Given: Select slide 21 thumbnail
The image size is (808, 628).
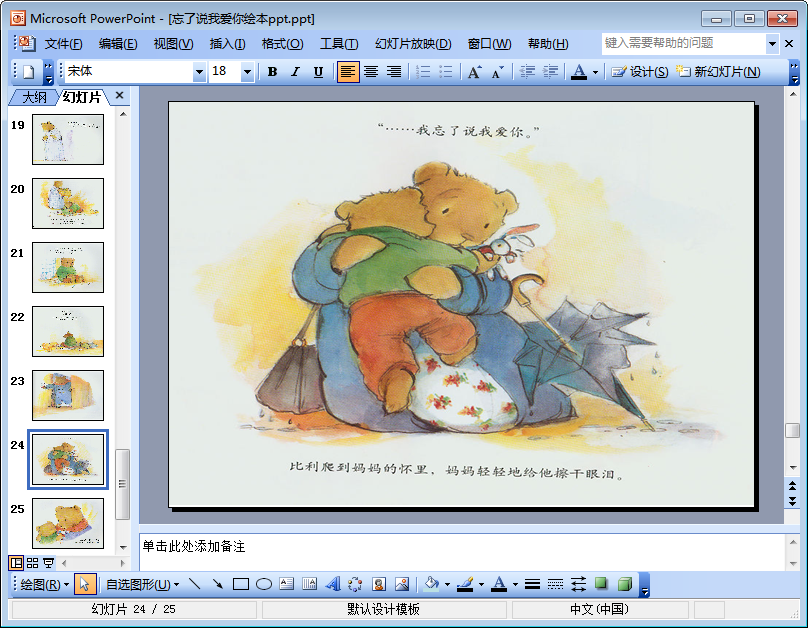Looking at the screenshot, I should (x=68, y=267).
